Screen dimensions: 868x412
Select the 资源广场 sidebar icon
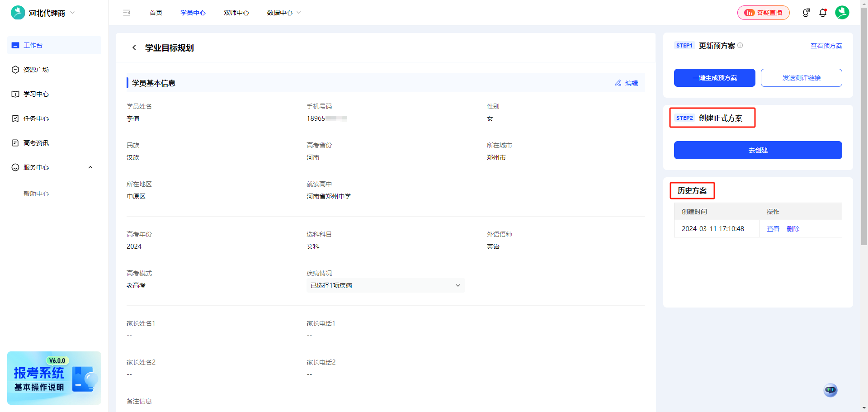click(x=15, y=70)
